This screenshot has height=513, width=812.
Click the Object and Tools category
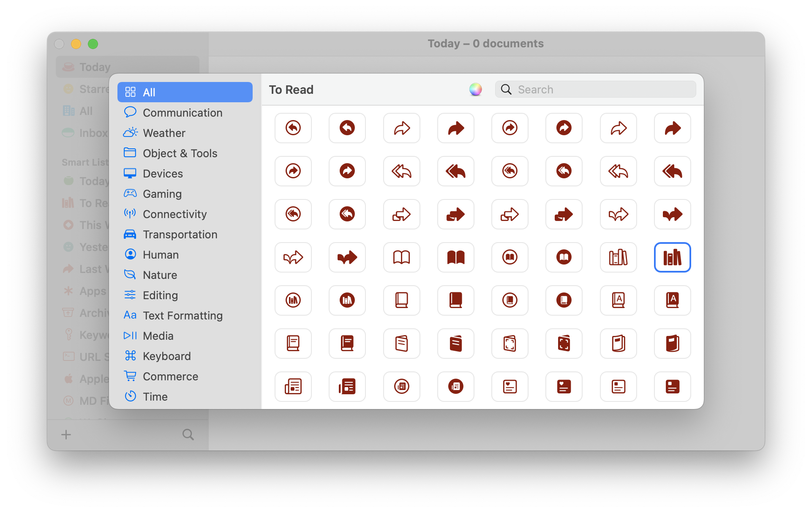180,154
